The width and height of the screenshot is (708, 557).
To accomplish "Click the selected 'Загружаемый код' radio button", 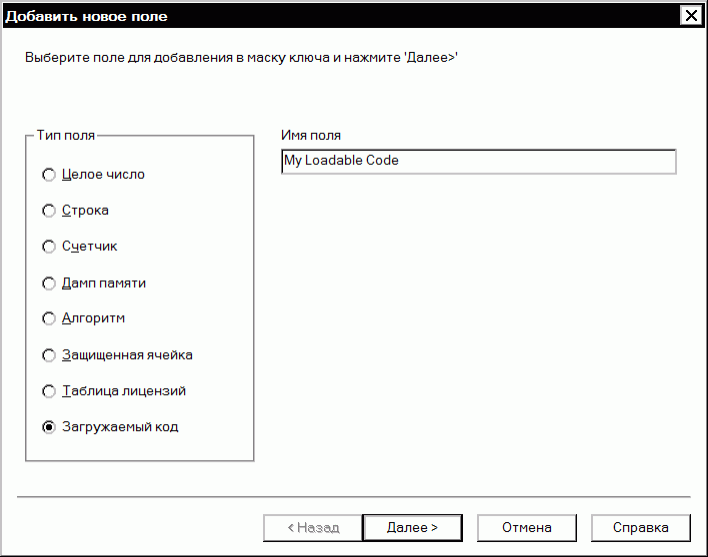I will (x=48, y=427).
